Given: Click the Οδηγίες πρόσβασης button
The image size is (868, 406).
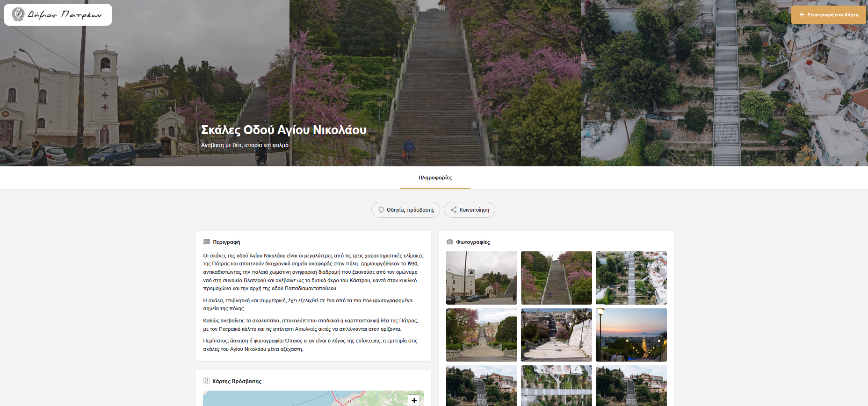Looking at the screenshot, I should tap(405, 210).
